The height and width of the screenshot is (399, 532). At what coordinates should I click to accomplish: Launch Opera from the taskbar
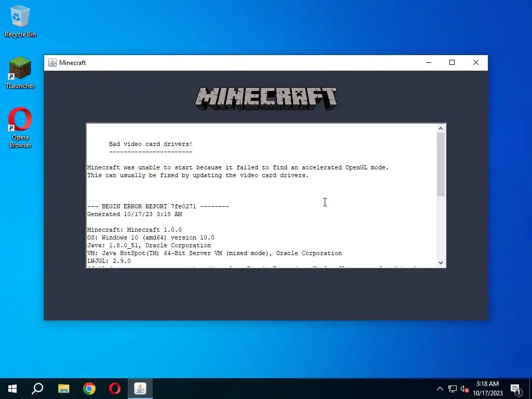[x=115, y=389]
